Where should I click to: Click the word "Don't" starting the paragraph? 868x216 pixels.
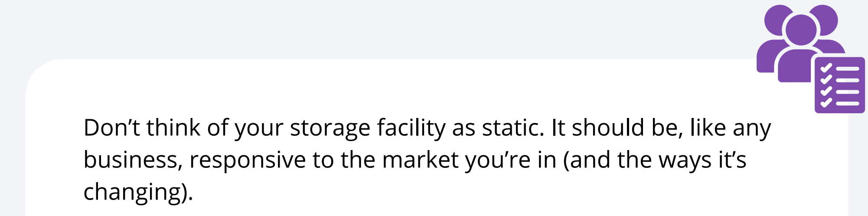click(111, 128)
